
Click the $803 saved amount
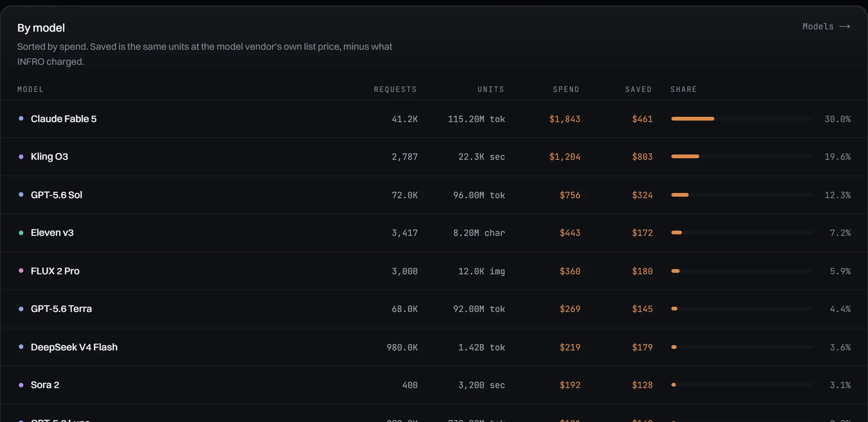[x=642, y=157]
